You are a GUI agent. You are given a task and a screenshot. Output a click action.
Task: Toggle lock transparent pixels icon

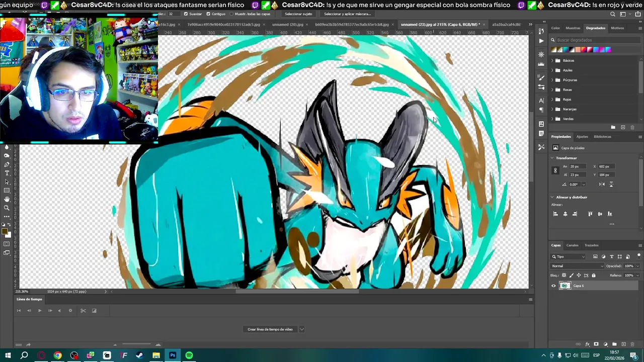pos(563,276)
